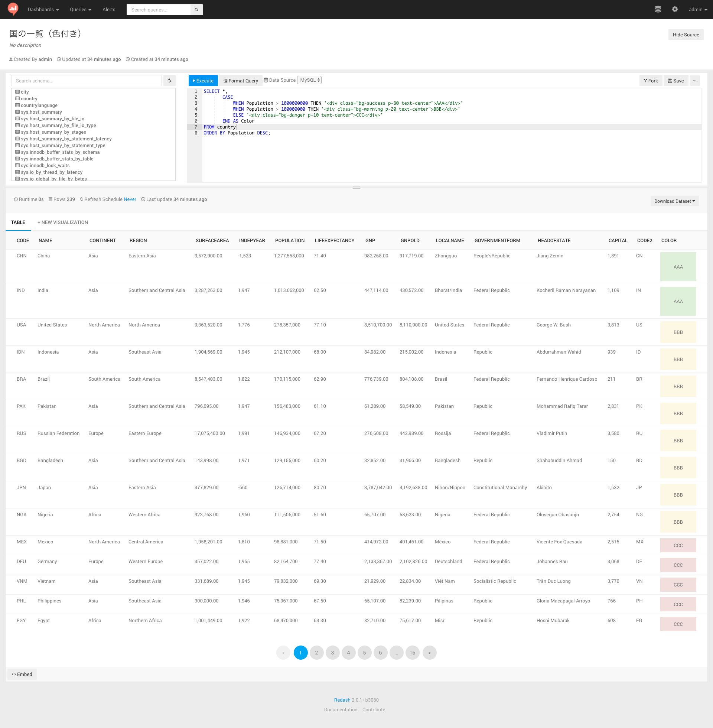Open the MySQL data source dropdown

[x=309, y=80]
